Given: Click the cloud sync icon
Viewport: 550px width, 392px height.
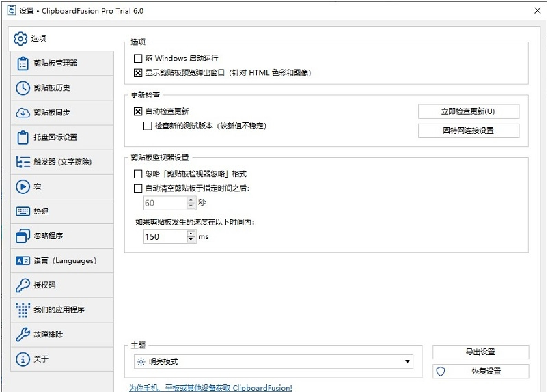Looking at the screenshot, I should [x=23, y=113].
